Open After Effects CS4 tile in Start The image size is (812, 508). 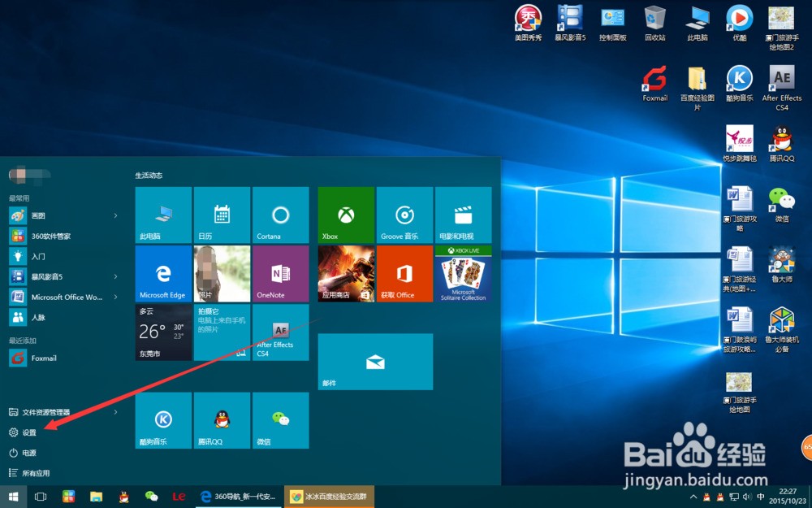[x=280, y=332]
